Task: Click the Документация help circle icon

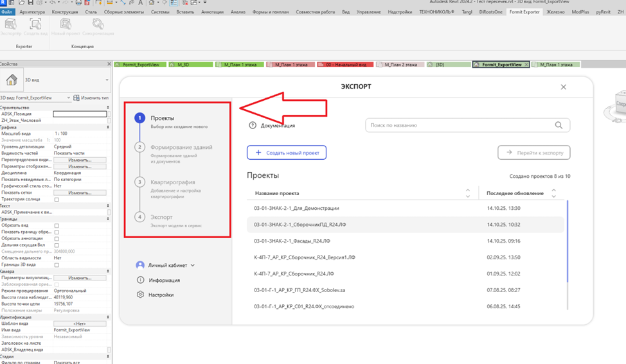Action: click(x=253, y=125)
